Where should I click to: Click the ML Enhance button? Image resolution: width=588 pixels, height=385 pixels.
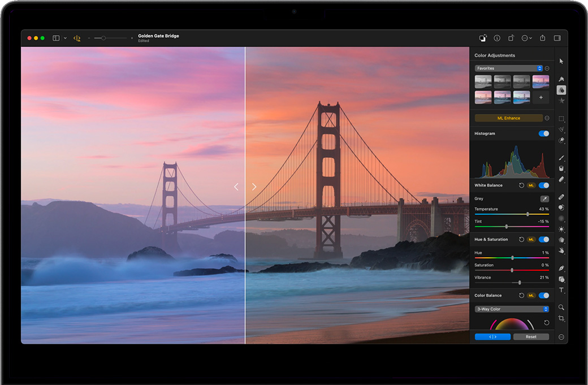[x=508, y=118]
